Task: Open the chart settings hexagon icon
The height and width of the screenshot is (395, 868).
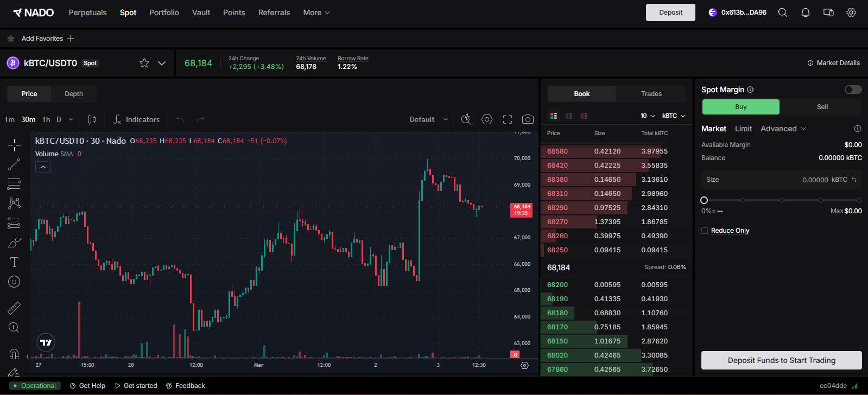Action: [487, 119]
